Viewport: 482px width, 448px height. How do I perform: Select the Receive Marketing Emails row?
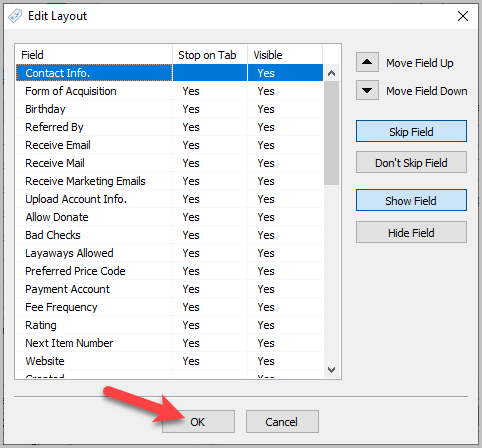(169, 181)
